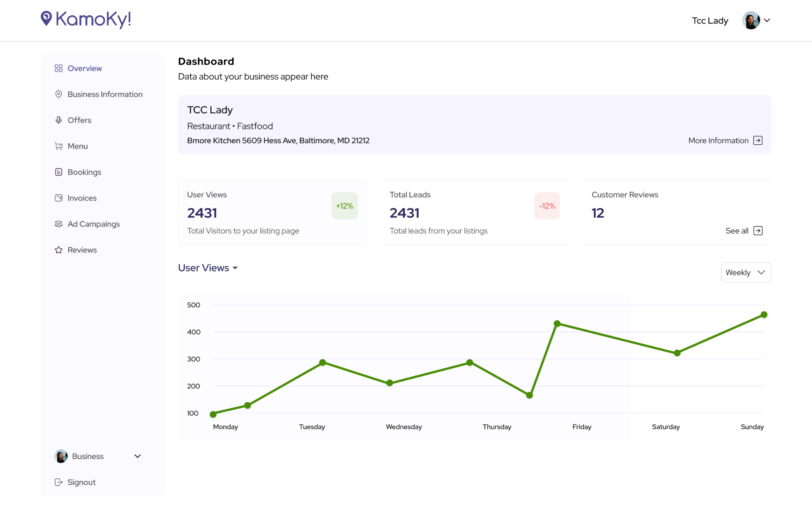Click the Signout door icon
This screenshot has height=520, width=812.
tap(58, 482)
